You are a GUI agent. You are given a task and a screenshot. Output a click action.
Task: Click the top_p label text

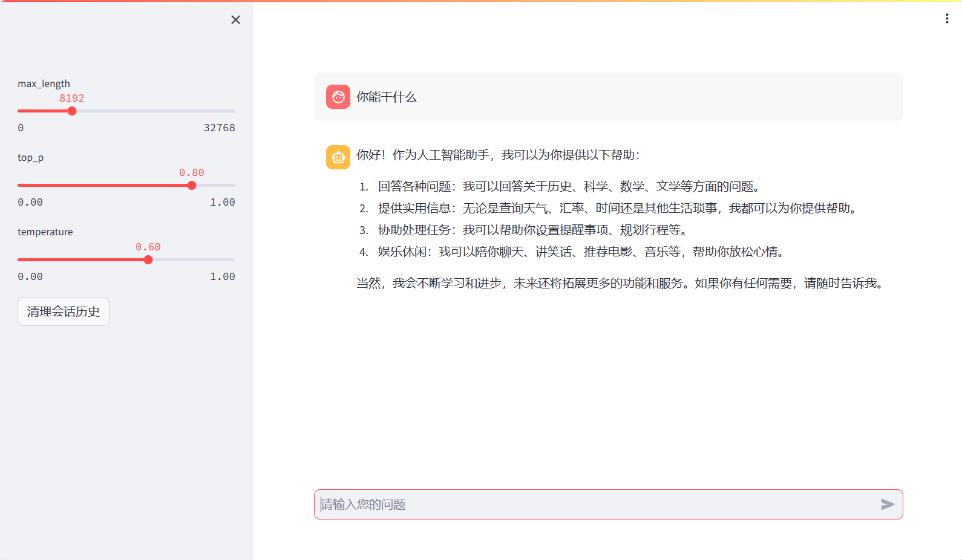coord(30,158)
